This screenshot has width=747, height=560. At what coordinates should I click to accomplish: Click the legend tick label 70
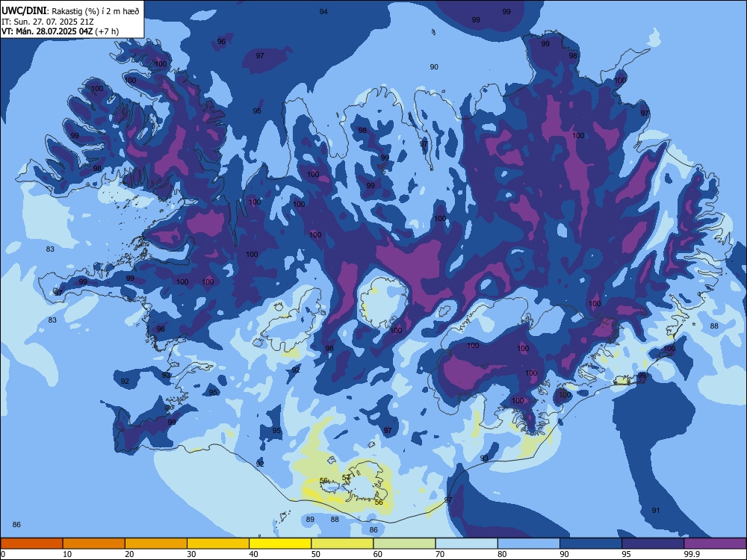tap(440, 554)
